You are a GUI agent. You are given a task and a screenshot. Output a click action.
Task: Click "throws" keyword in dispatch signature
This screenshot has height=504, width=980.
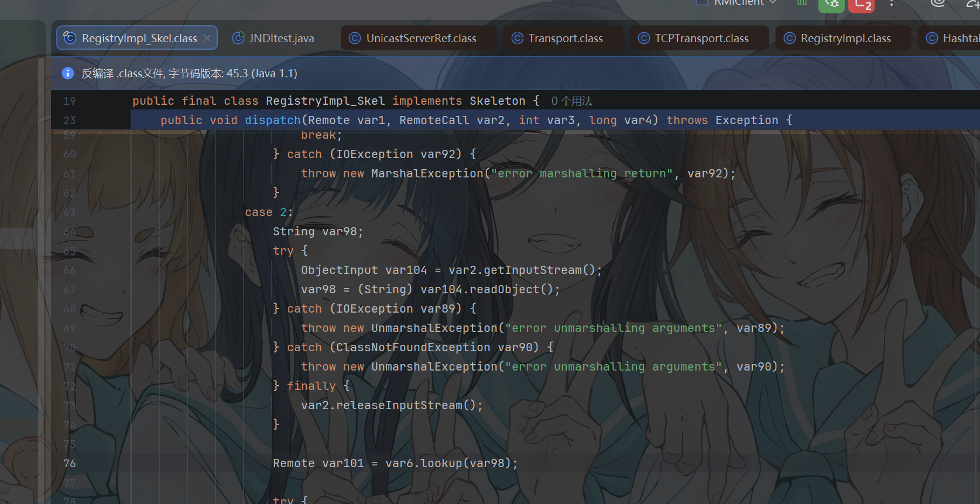tap(687, 121)
